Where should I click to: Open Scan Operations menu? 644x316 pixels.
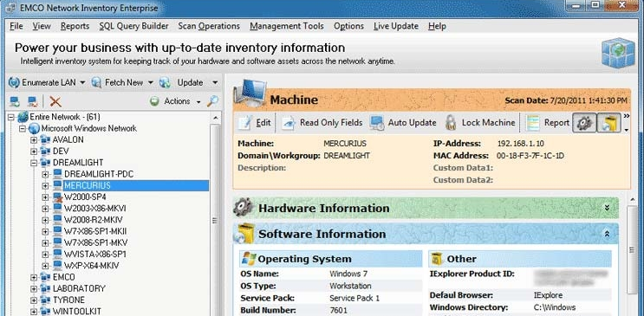(209, 26)
